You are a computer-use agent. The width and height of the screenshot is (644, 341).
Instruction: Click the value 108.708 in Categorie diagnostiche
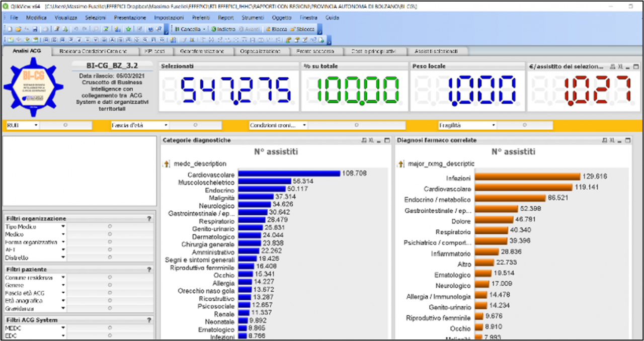point(354,174)
